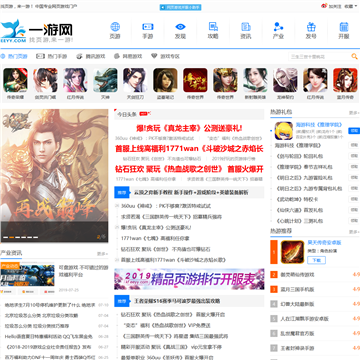Select the 热门页游 tab
360x360 pixels.
click(x=14, y=56)
